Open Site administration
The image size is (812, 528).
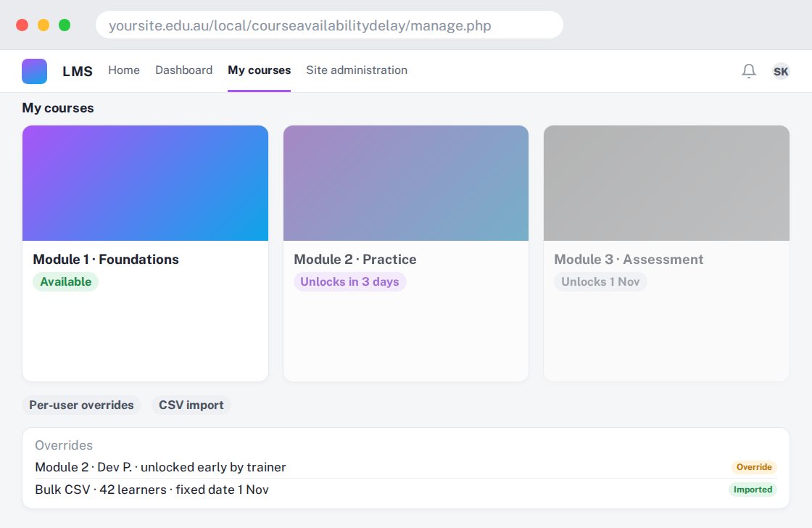click(x=357, y=70)
